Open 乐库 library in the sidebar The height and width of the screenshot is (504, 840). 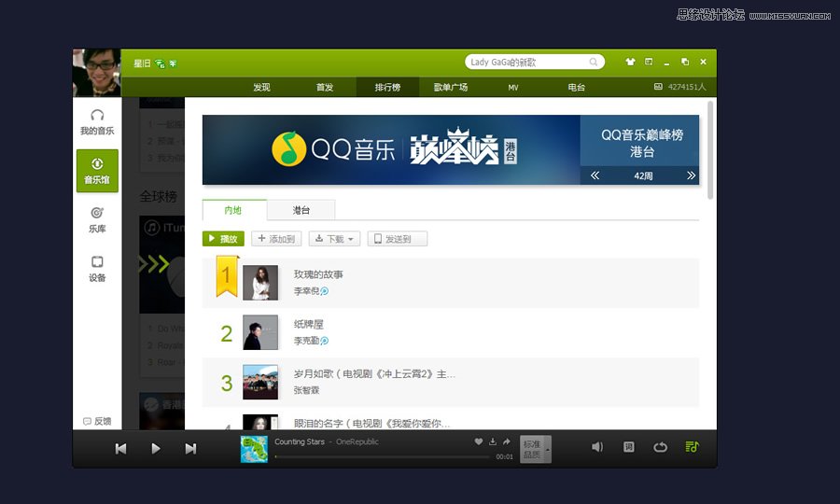tap(97, 220)
